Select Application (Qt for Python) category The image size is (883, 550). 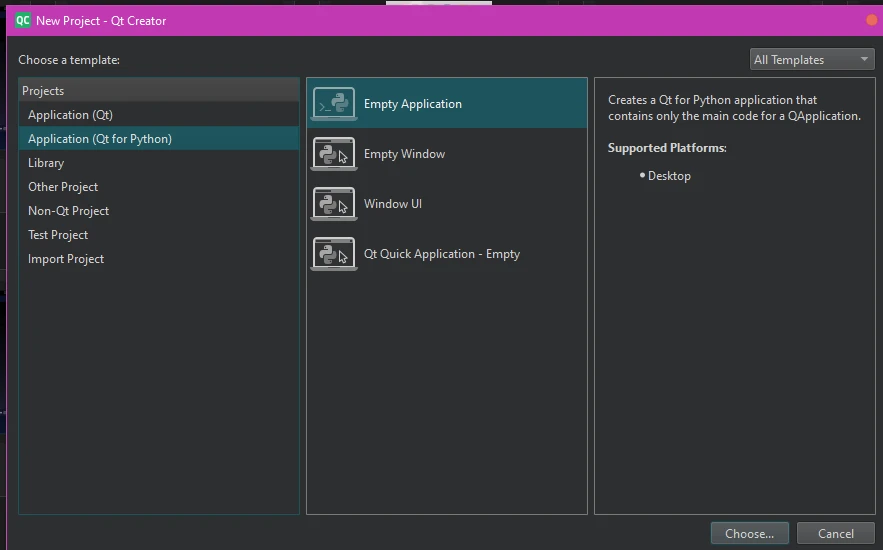(159, 138)
